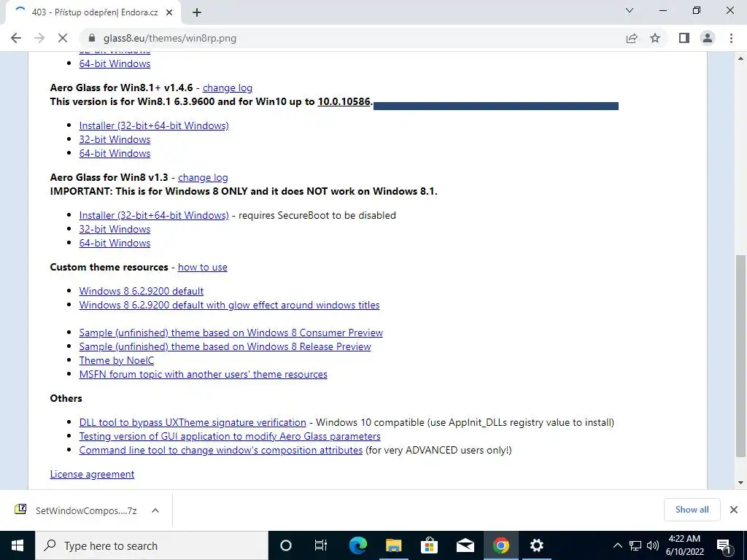This screenshot has height=560, width=747.
Task: Download Win8.1+ Installer (32-bit+64-bit Windows)
Action: pyautogui.click(x=154, y=125)
